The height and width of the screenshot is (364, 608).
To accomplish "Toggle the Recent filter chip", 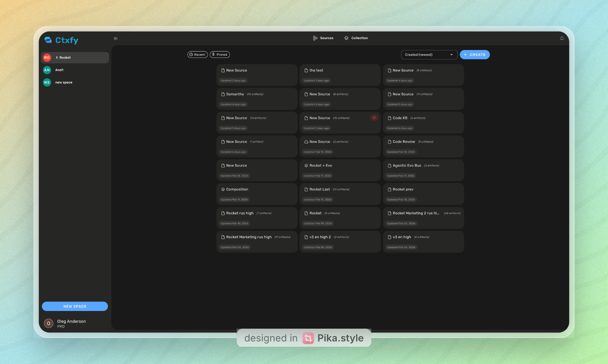I will click(197, 55).
